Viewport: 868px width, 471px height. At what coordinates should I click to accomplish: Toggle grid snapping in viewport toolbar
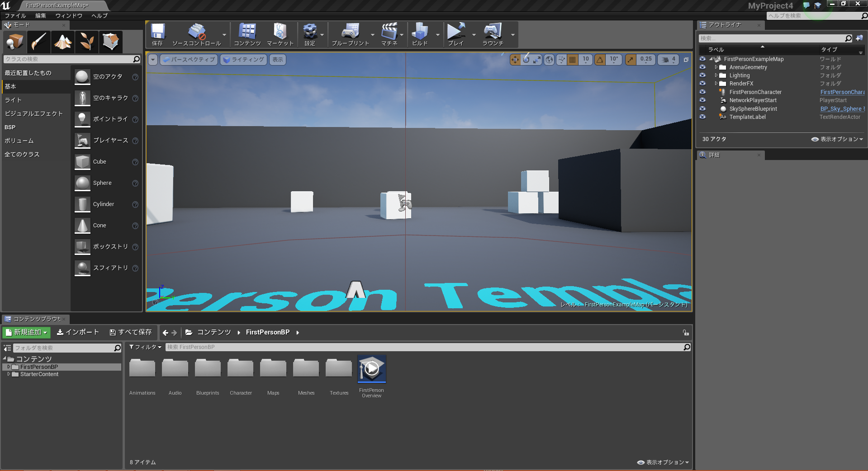[572, 60]
